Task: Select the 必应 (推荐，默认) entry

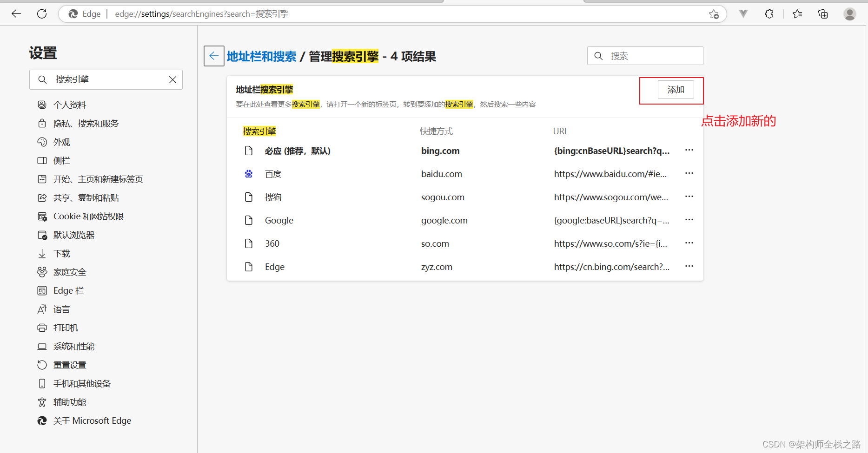Action: pyautogui.click(x=298, y=151)
